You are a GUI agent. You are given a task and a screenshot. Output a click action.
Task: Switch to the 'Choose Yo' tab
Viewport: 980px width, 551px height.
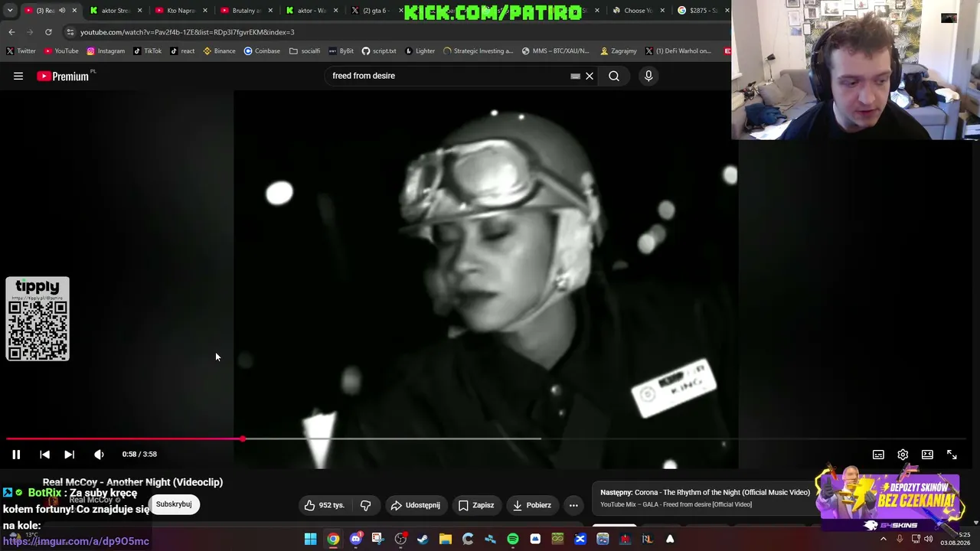(x=638, y=10)
